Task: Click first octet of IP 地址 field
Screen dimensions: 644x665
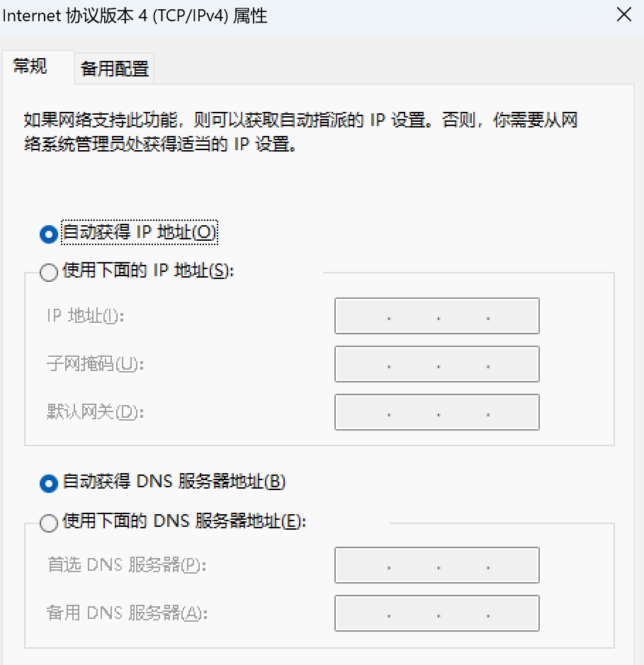Action: pos(362,316)
